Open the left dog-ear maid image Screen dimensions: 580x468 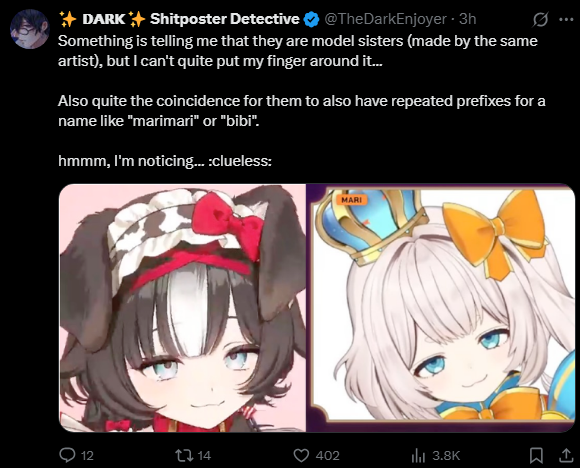point(182,308)
